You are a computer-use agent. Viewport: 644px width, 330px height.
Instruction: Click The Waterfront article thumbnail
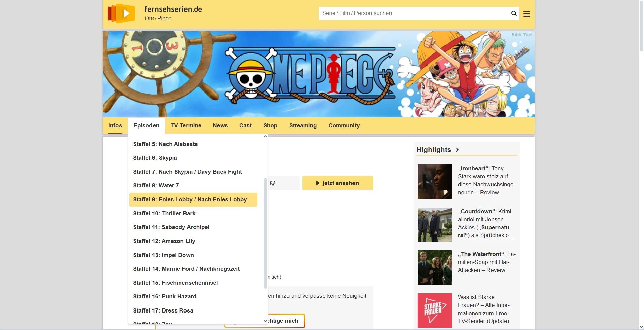click(x=435, y=267)
